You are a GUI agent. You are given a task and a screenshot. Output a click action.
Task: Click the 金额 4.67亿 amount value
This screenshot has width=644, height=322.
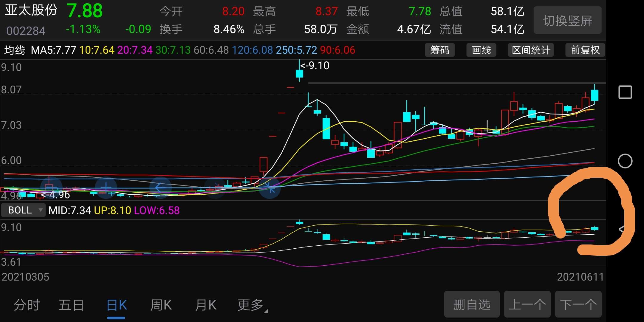click(x=414, y=29)
